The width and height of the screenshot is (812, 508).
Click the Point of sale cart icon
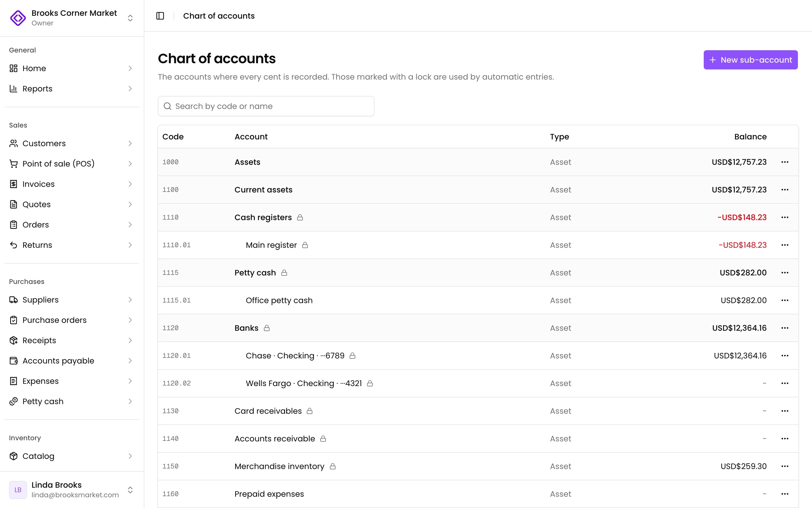[x=14, y=164]
